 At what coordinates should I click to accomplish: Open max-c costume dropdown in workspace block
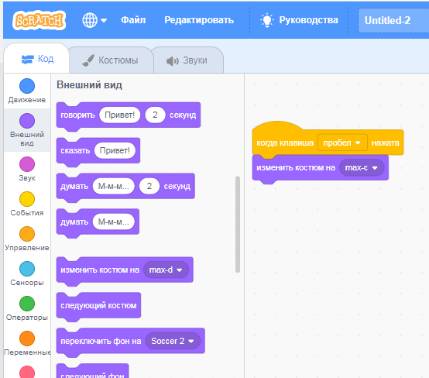(x=362, y=168)
